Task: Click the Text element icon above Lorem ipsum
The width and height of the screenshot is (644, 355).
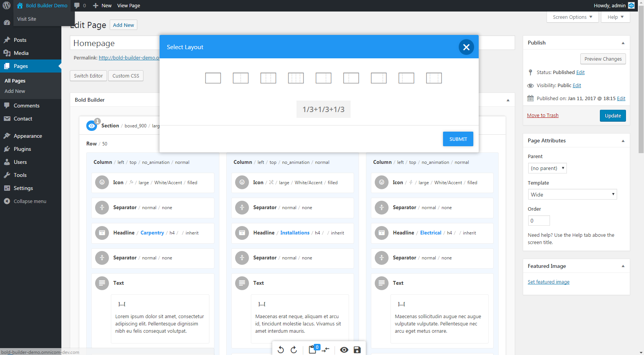Action: [102, 283]
